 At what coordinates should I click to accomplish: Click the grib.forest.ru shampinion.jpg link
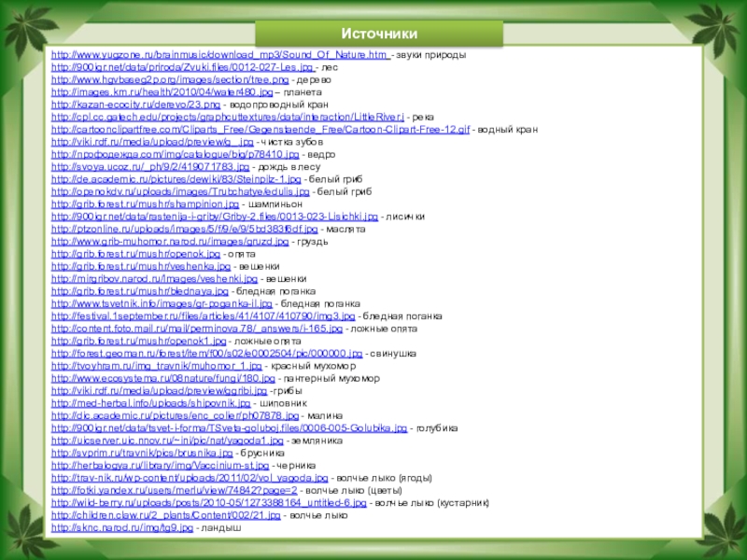pos(144,203)
